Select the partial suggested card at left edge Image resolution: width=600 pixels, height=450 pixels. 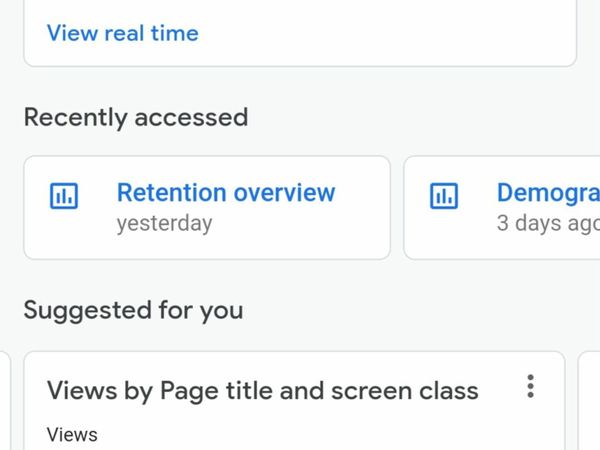[4, 400]
